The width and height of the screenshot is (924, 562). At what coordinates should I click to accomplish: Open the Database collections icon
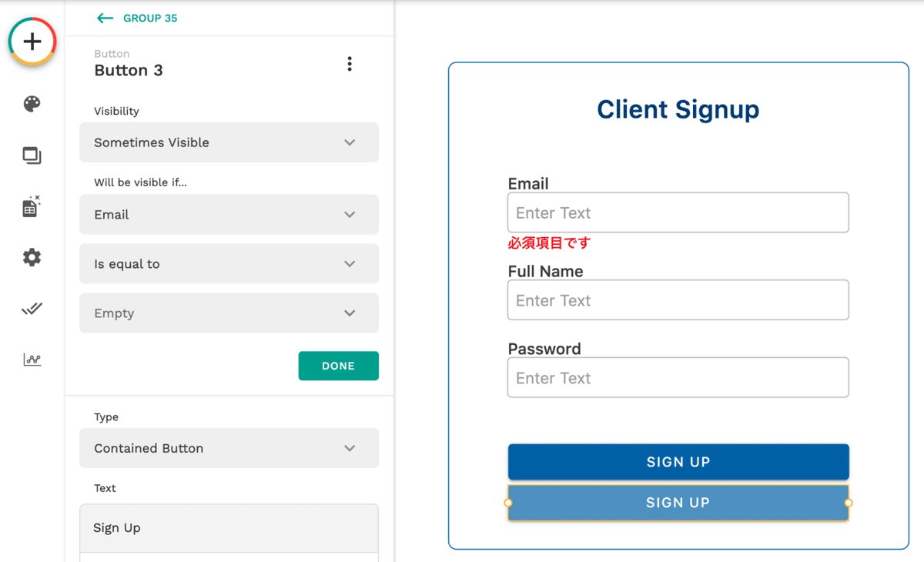tap(31, 206)
